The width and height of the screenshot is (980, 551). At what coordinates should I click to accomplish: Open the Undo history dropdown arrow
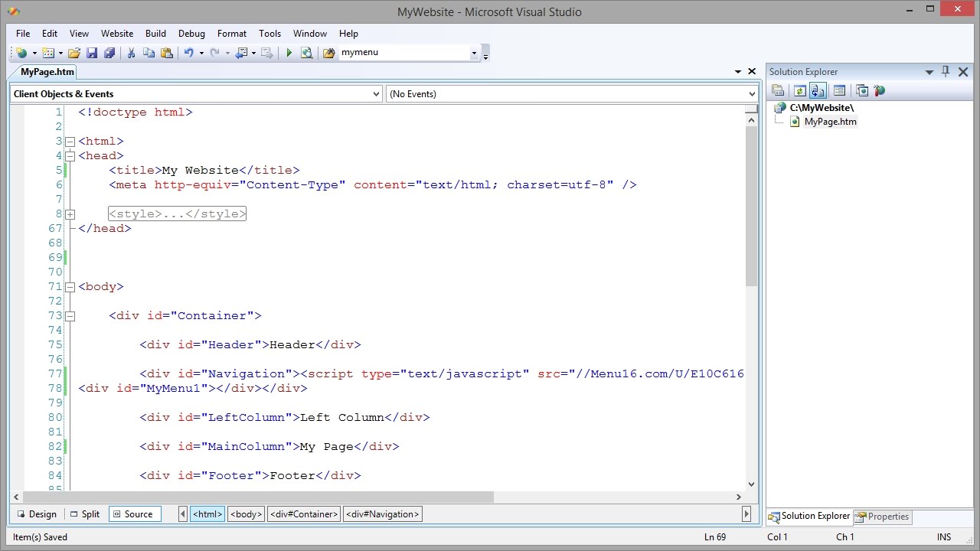[x=201, y=53]
